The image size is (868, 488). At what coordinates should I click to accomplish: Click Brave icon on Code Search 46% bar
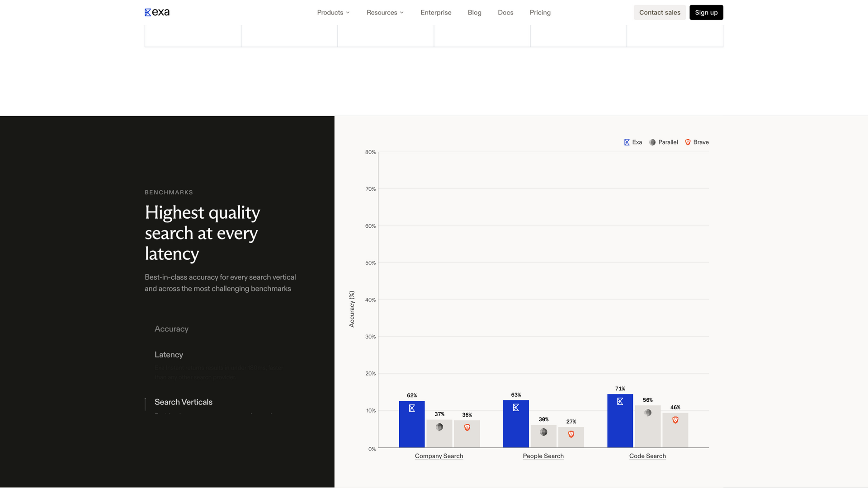click(x=675, y=420)
